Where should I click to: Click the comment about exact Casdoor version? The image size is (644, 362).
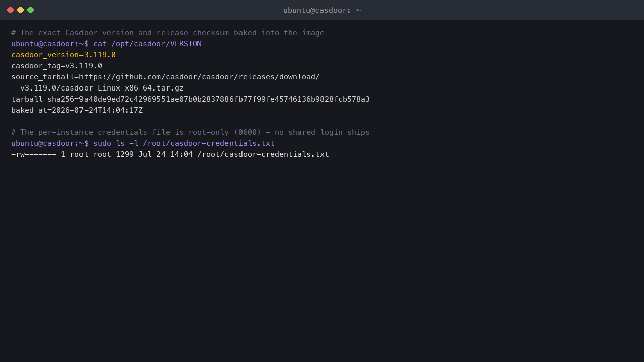[168, 33]
